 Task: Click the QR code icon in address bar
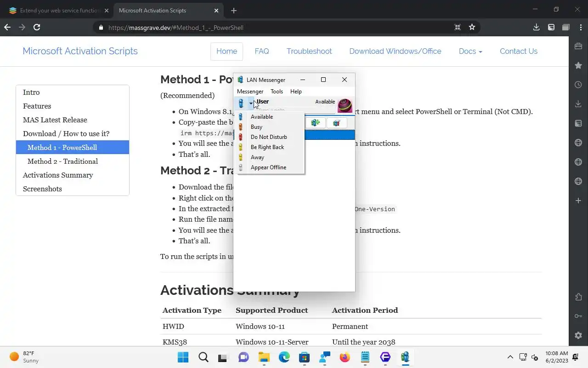click(458, 27)
